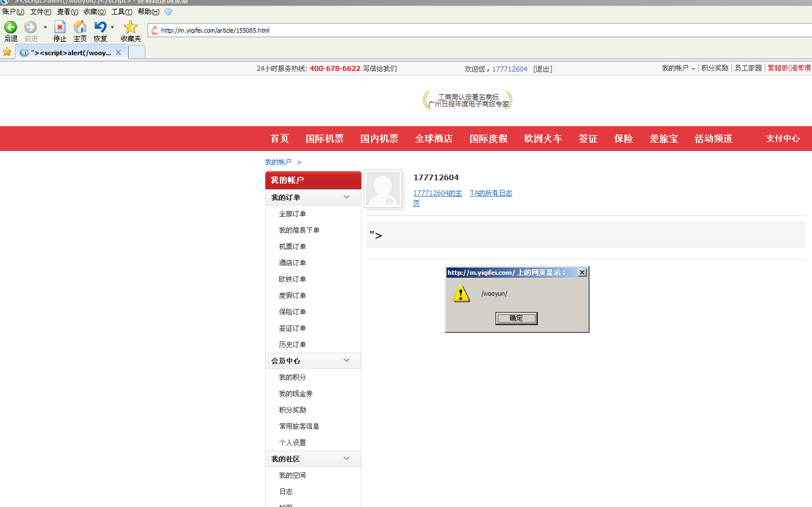Open 我的积分 in sidebar
This screenshot has width=812, height=507.
click(292, 377)
